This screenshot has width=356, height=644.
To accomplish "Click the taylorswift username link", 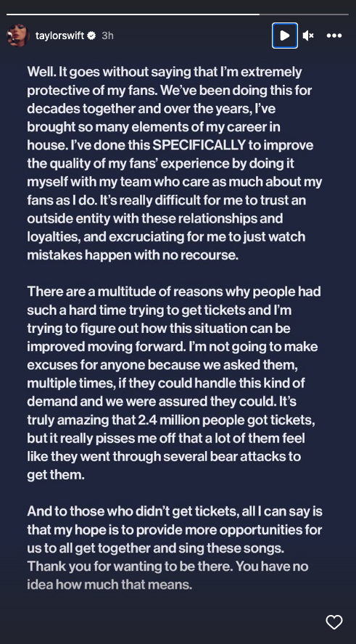I will click(60, 36).
